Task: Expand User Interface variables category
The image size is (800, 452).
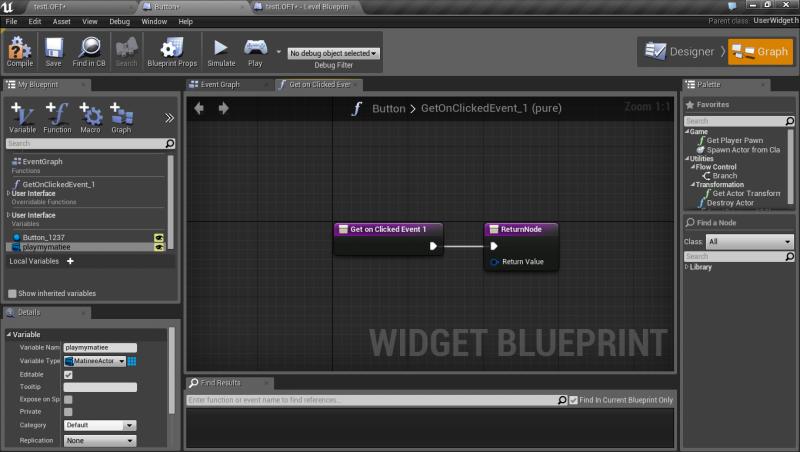Action: [8, 215]
